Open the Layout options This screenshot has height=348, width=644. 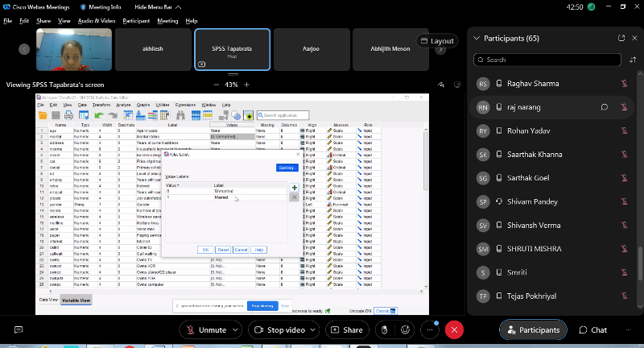(436, 40)
